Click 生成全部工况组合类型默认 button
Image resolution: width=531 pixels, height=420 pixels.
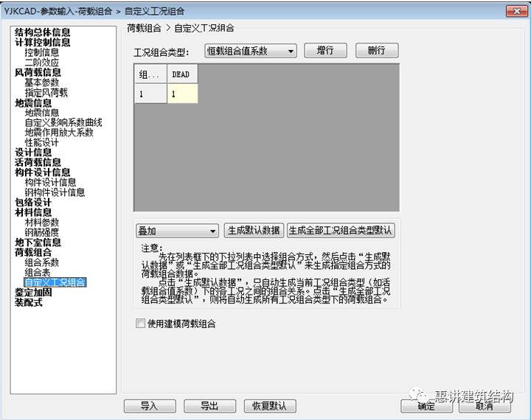[x=341, y=231]
